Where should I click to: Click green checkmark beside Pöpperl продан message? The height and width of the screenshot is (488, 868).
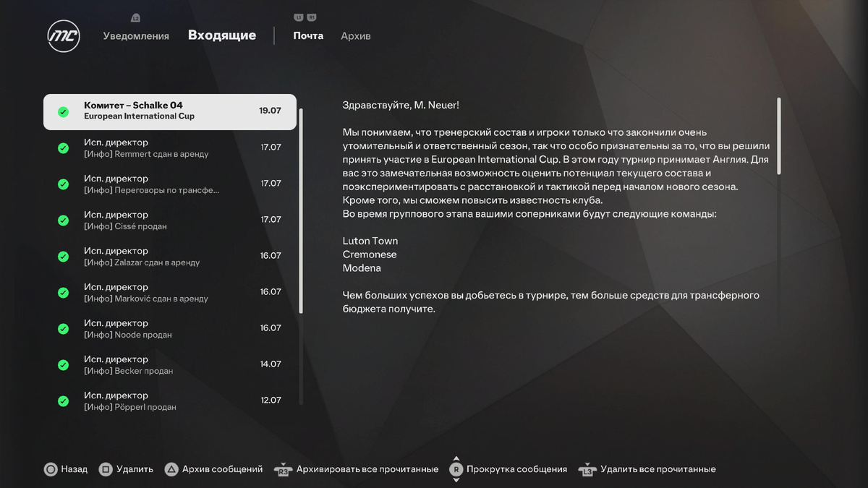tap(63, 401)
